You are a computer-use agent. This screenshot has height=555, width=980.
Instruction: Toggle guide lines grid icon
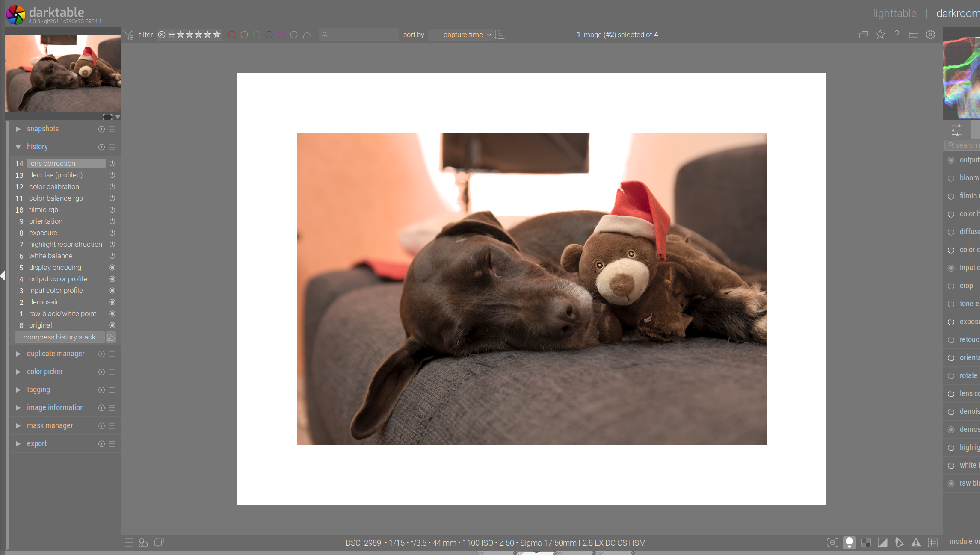(933, 543)
